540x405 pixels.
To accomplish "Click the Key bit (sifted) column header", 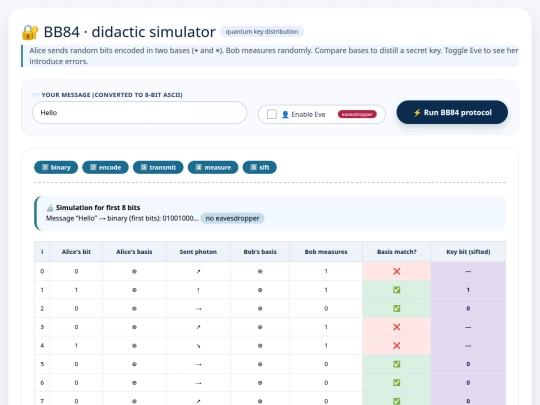I will pyautogui.click(x=468, y=252).
